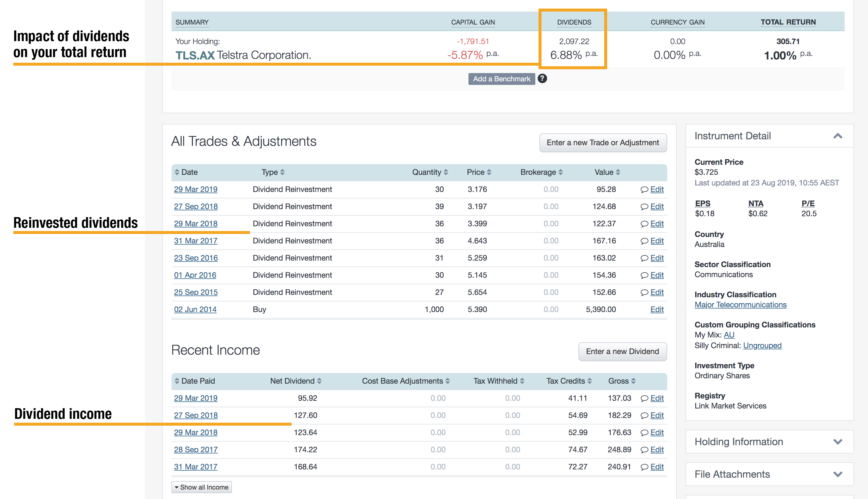Open the Major Telecommunications classification link
The image size is (868, 499).
[x=740, y=304]
